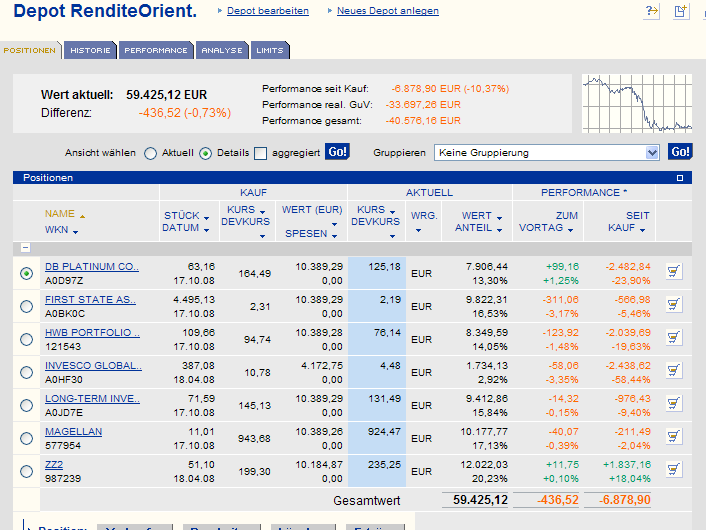Screen dimensions: 706x530
Task: Enable the aggregiert checkbox
Action: click(x=261, y=153)
